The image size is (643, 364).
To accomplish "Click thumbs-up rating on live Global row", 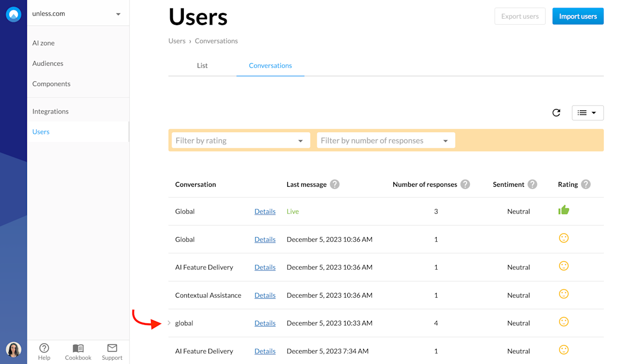I will click(x=564, y=210).
